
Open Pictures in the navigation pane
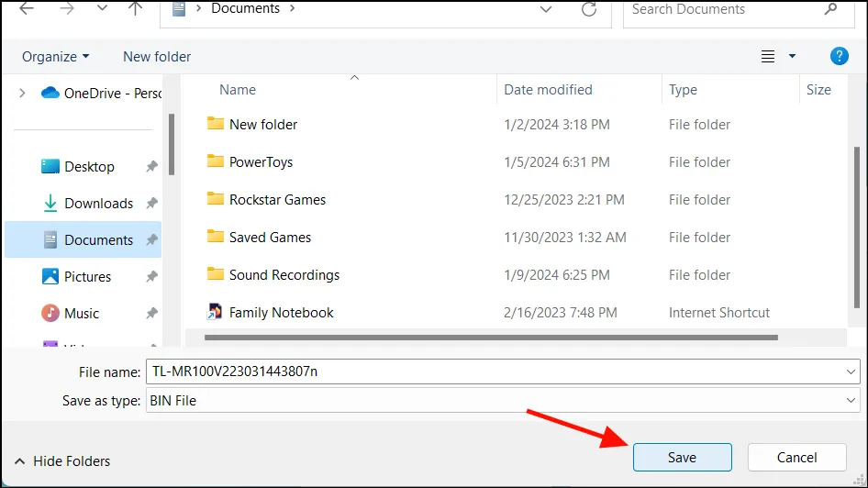76,277
